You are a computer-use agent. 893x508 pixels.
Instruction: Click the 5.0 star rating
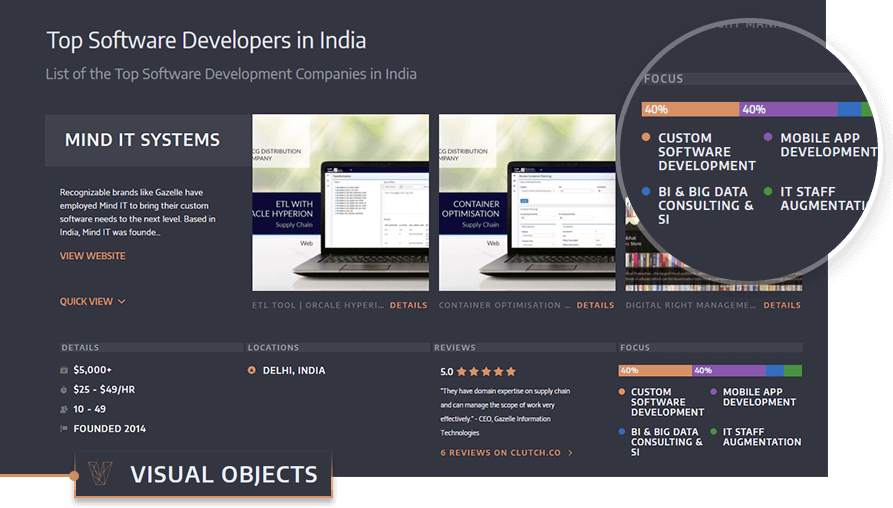coord(478,371)
